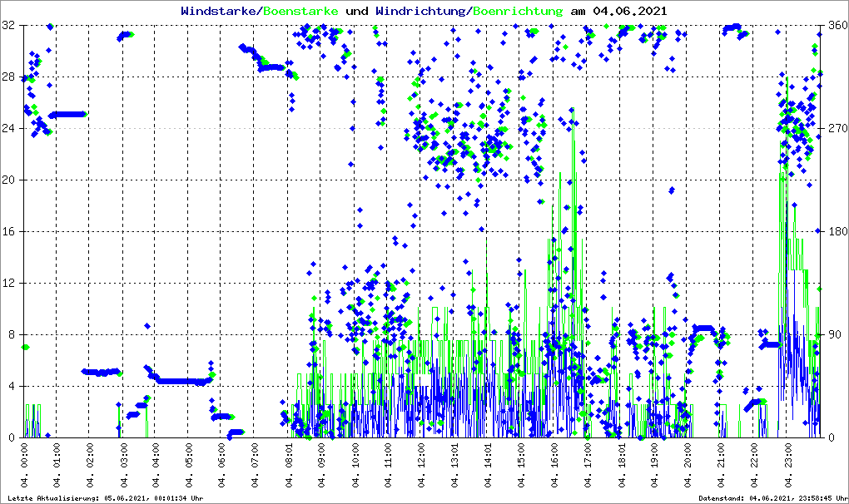Click the left axis value 28
Image resolution: width=849 pixels, height=504 pixels.
[8, 77]
